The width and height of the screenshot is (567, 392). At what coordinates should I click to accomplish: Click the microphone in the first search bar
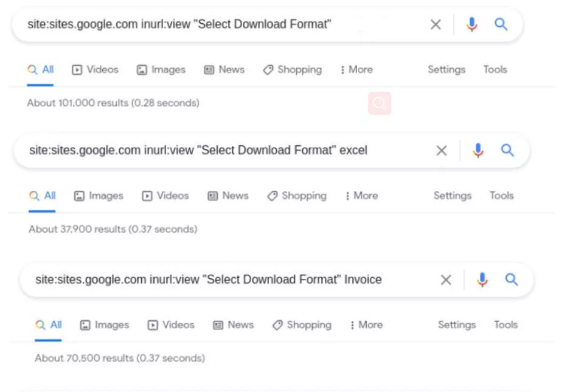point(471,24)
